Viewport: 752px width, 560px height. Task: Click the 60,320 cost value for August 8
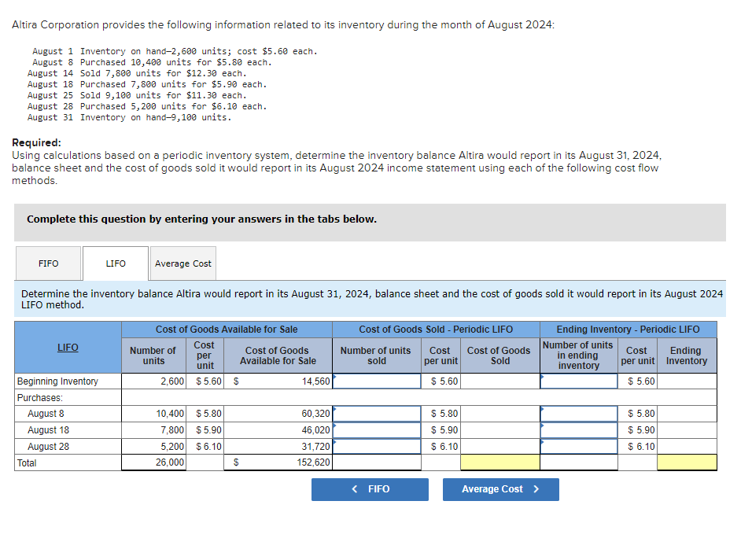315,413
